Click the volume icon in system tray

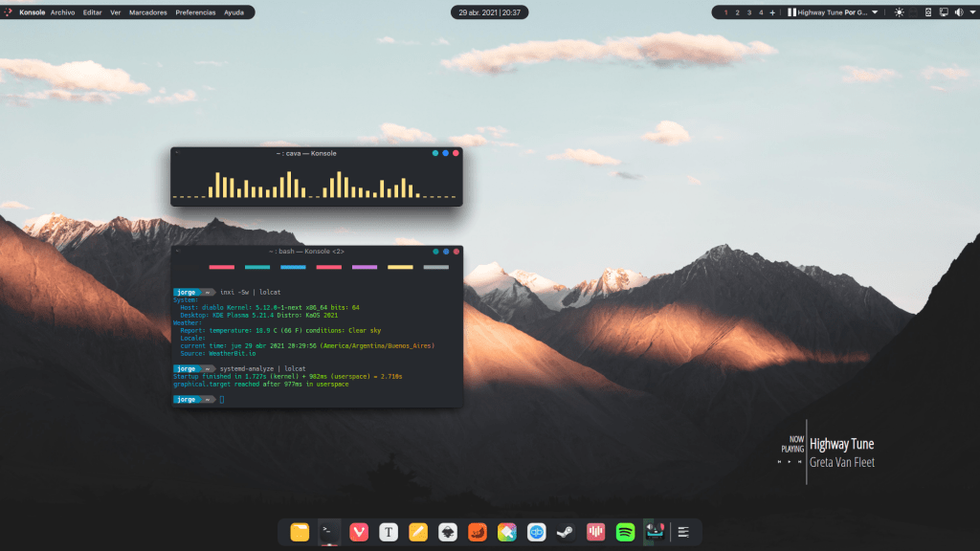(958, 12)
